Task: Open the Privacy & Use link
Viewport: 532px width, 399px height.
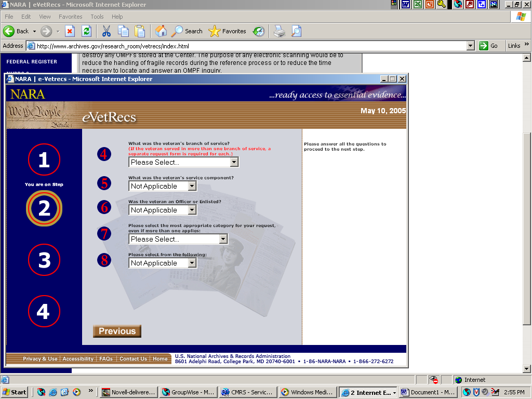Action: click(x=40, y=358)
